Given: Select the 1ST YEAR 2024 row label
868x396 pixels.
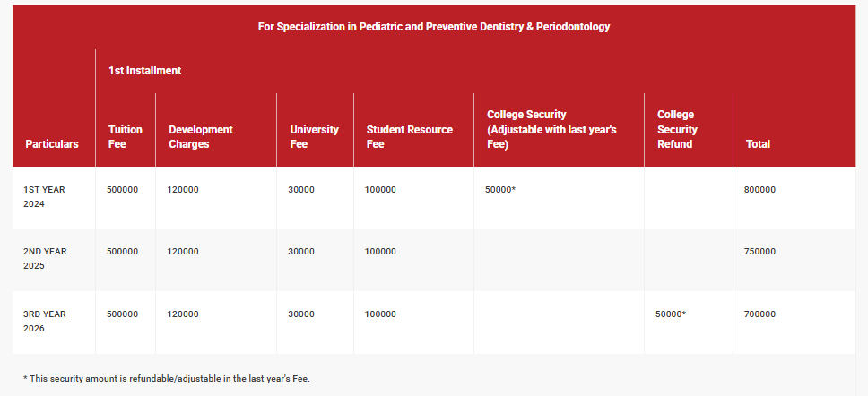Looking at the screenshot, I should pos(45,197).
